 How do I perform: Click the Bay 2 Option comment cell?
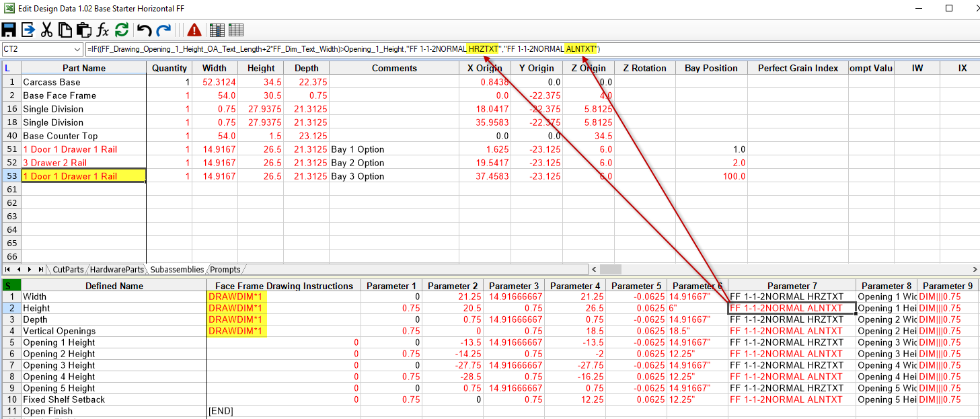[394, 163]
